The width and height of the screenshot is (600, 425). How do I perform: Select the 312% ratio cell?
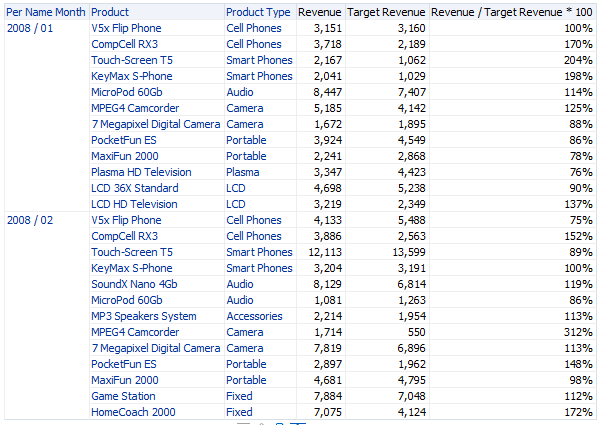pyautogui.click(x=578, y=332)
